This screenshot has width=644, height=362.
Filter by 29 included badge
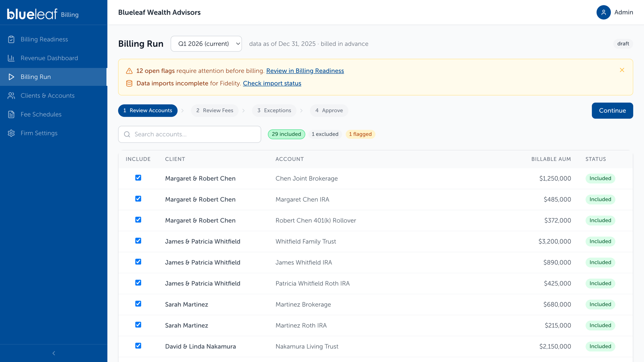[286, 134]
